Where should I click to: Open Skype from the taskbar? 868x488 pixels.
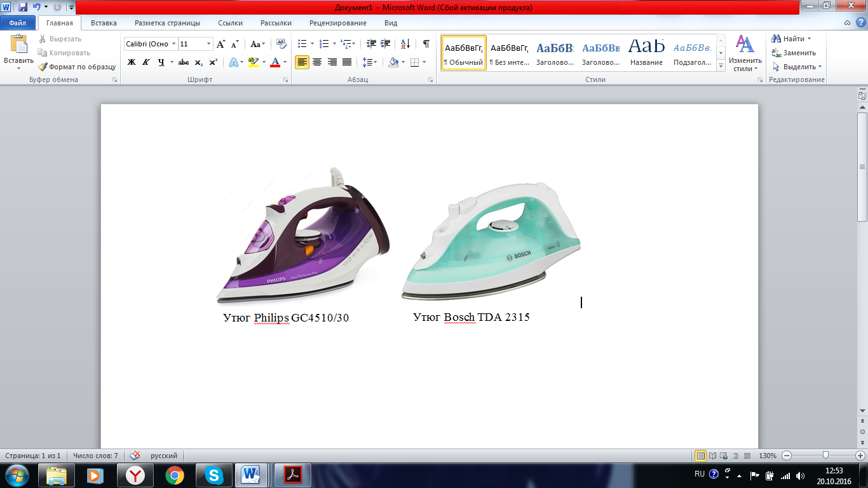[x=213, y=475]
